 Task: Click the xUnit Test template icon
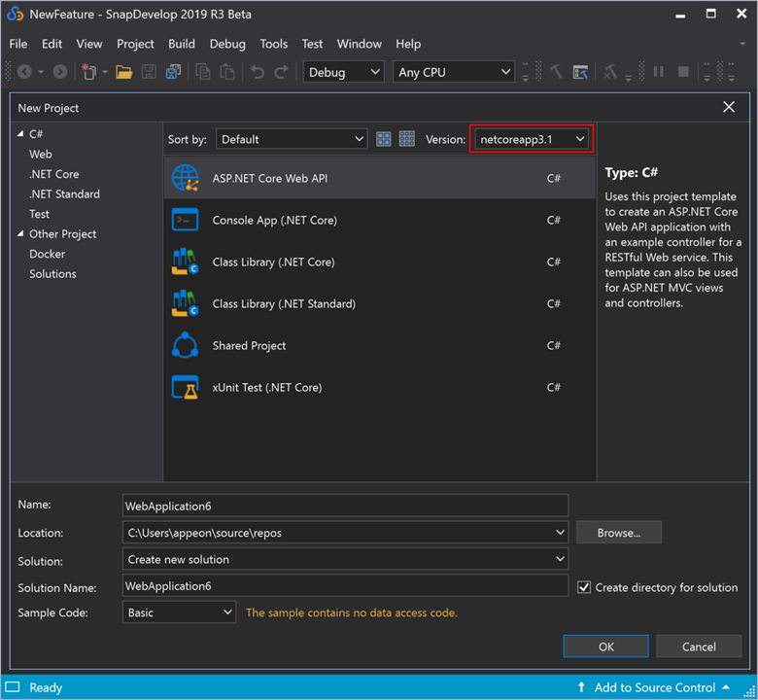[x=186, y=388]
